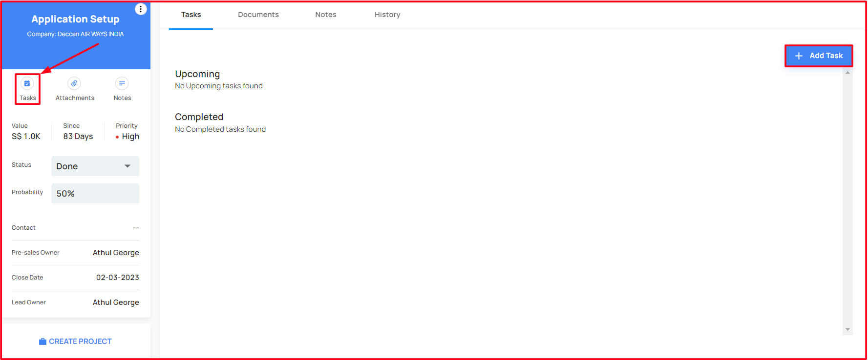Click the Notes lines icon

(122, 83)
